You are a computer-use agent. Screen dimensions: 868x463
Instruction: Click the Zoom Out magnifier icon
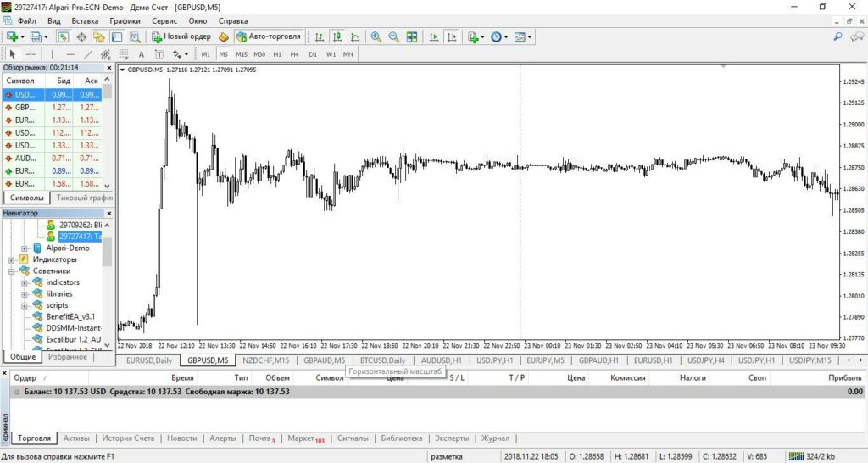(x=393, y=37)
